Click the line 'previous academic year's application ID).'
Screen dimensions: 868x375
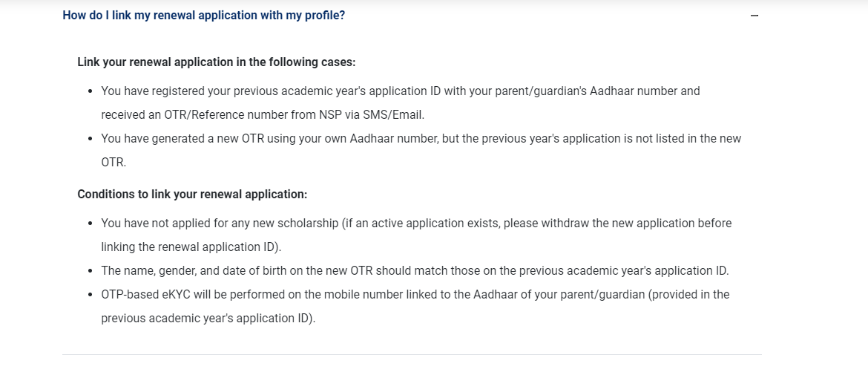[x=208, y=318]
